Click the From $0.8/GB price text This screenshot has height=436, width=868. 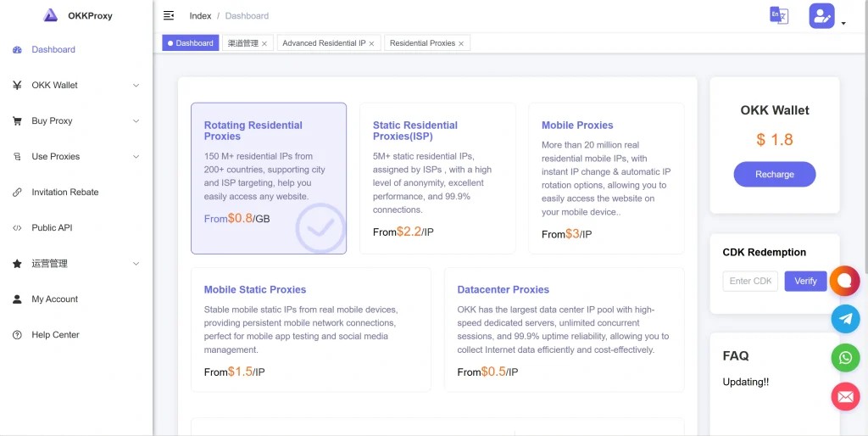tap(237, 219)
